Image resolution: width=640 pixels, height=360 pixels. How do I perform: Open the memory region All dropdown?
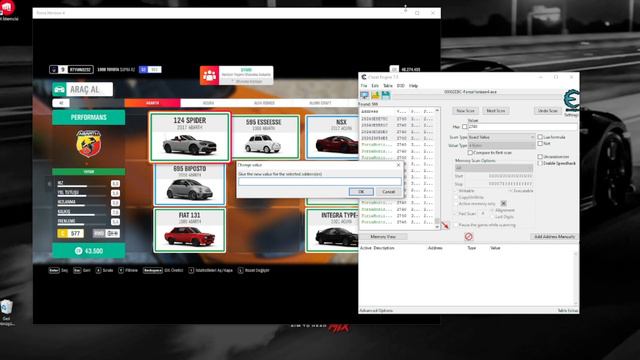click(494, 168)
